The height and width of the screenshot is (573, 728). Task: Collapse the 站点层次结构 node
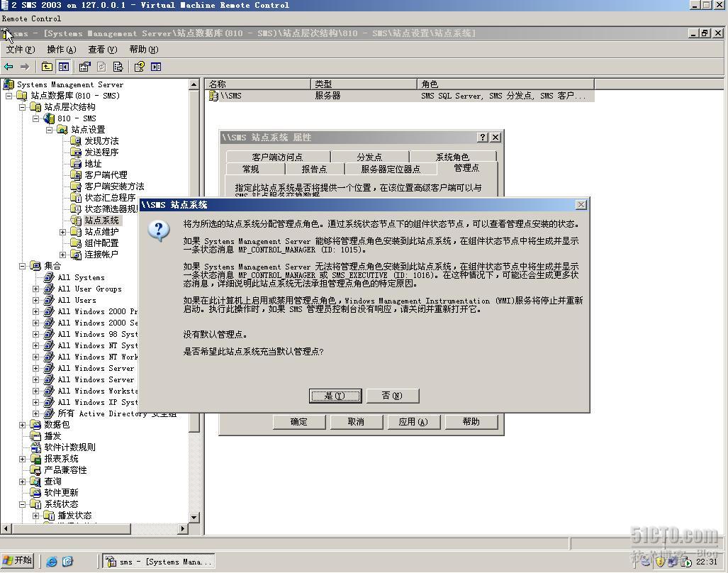click(x=22, y=107)
